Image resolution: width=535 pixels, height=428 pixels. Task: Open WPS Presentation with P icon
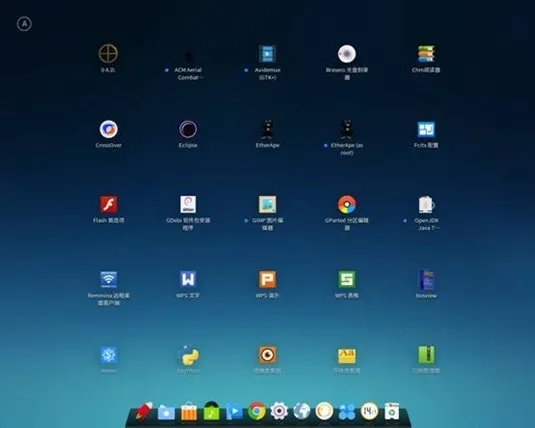tap(268, 280)
